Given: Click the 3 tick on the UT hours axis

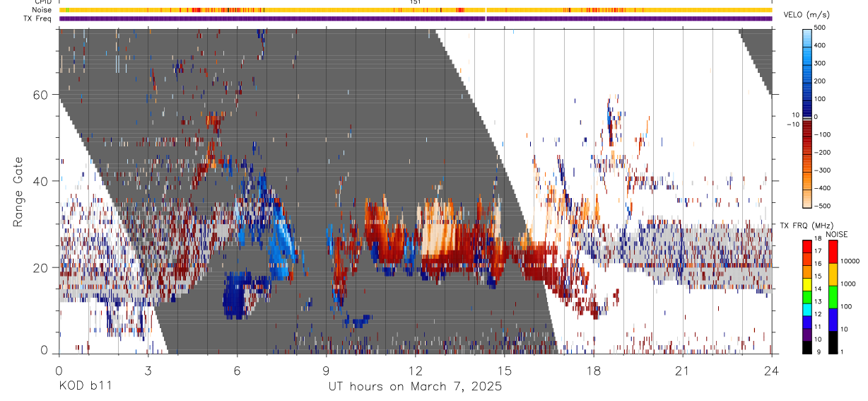Looking at the screenshot, I should pos(148,370).
